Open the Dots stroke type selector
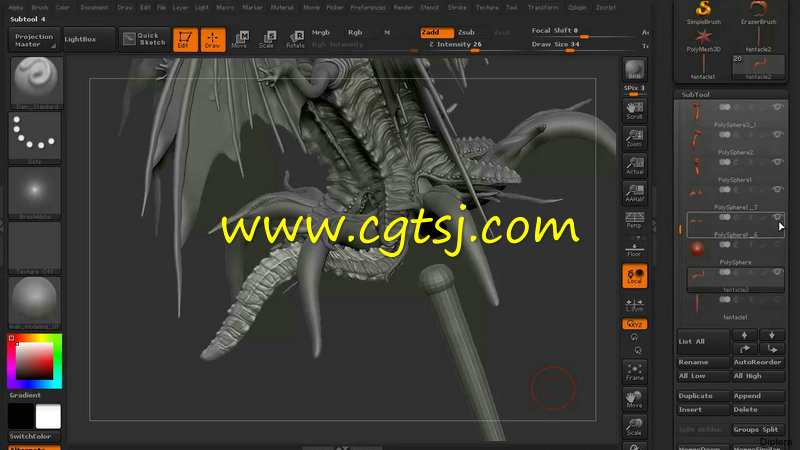Image resolution: width=800 pixels, height=450 pixels. pyautogui.click(x=35, y=138)
